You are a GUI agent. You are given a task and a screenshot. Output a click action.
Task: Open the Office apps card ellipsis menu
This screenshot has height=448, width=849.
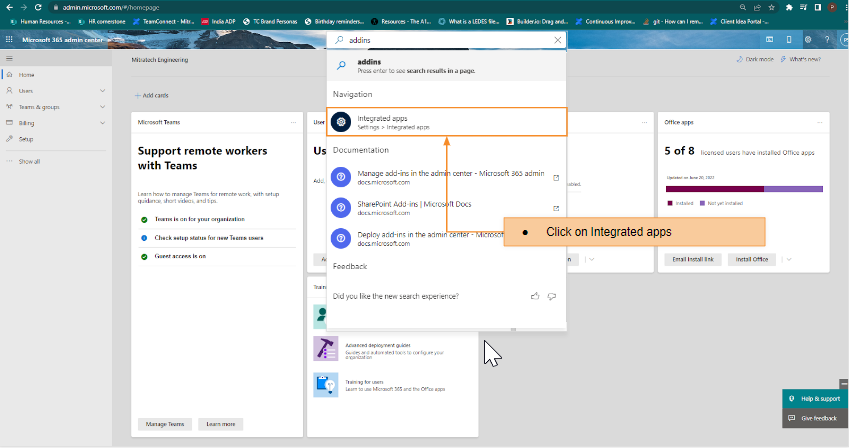[x=820, y=122]
